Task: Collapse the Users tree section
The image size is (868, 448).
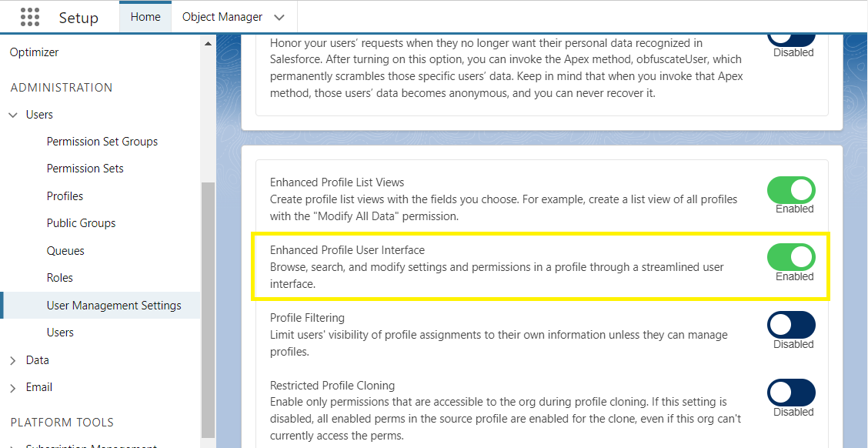Action: pos(13,115)
